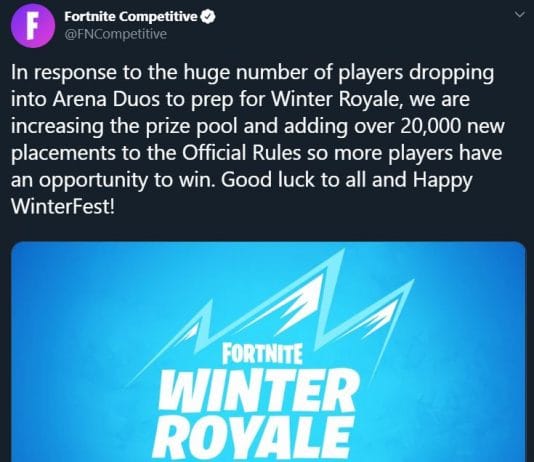Click the word "Happy" in the tweet
Image resolution: width=534 pixels, height=462 pixels.
point(443,180)
